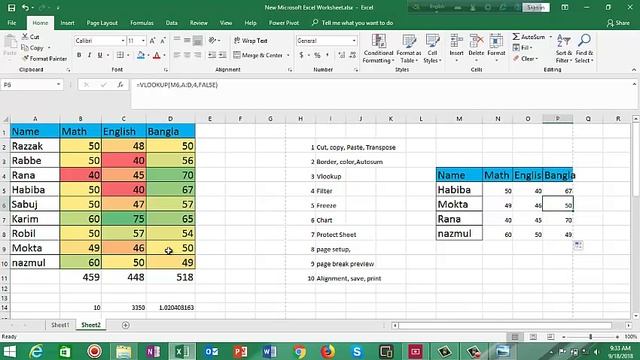This screenshot has height=360, width=640.
Task: Click the Share button
Action: tap(618, 23)
